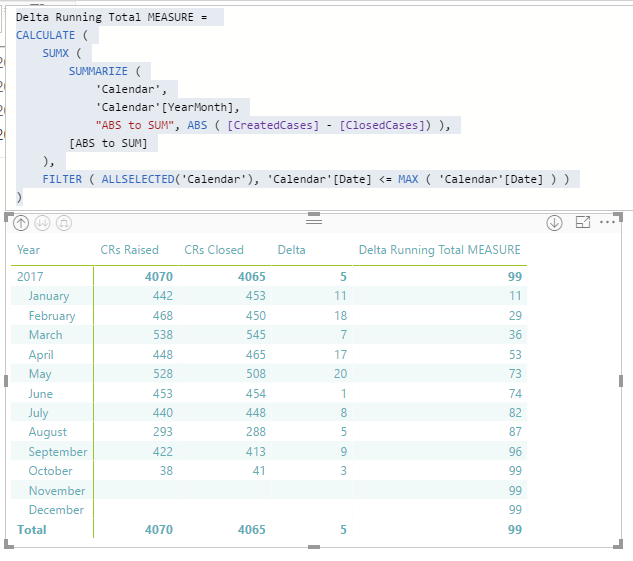This screenshot has height=561, width=633.
Task: Click [ClosedCases] measure reference in formula
Action: [382, 125]
